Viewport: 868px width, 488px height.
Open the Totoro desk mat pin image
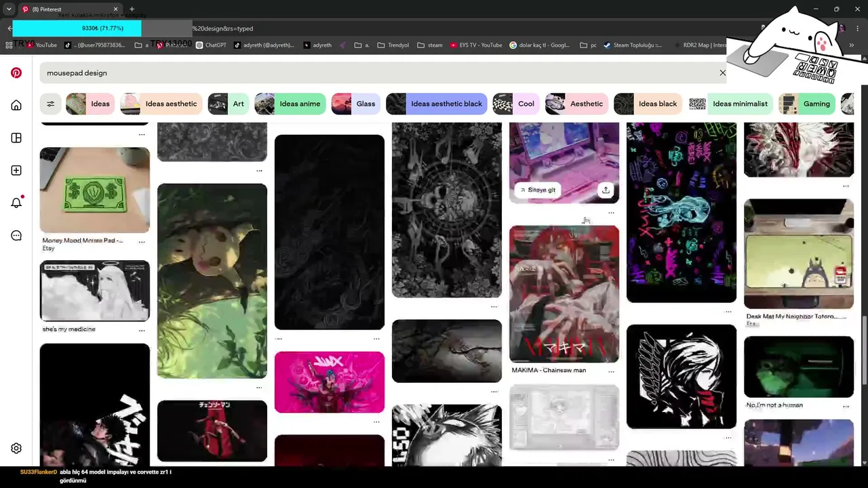tap(799, 253)
